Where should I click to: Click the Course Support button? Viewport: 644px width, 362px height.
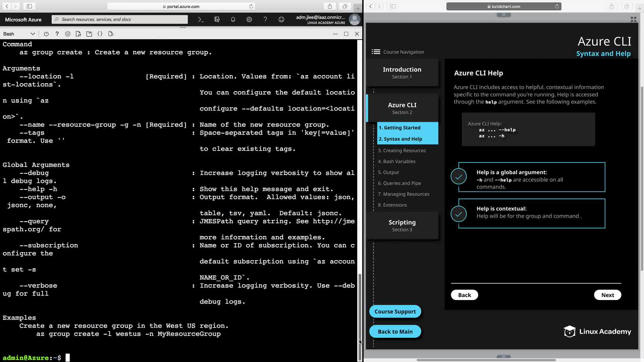click(x=395, y=311)
